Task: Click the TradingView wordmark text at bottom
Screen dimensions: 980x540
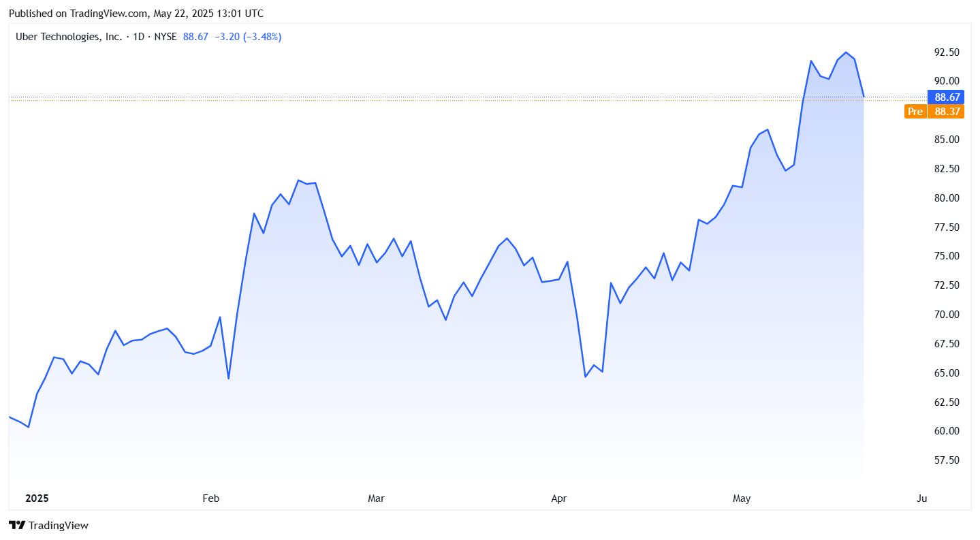Action: (x=59, y=526)
